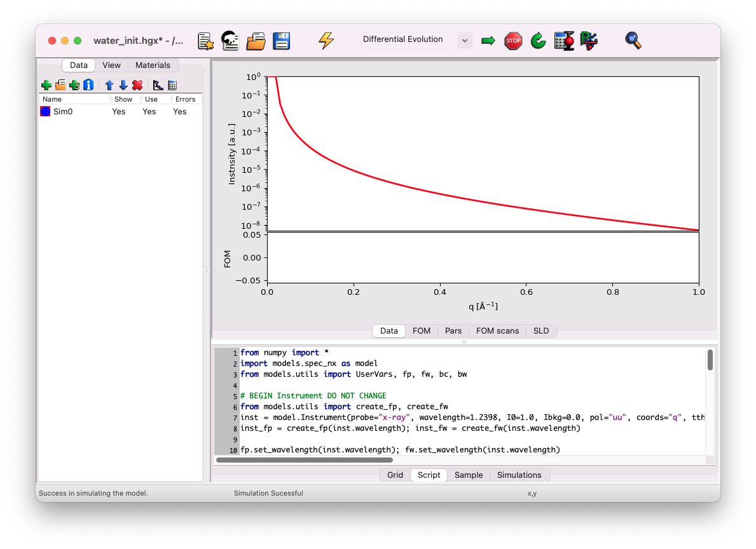Viewport: 756px width, 549px height.
Task: Start the fit with the green arrow
Action: click(488, 41)
